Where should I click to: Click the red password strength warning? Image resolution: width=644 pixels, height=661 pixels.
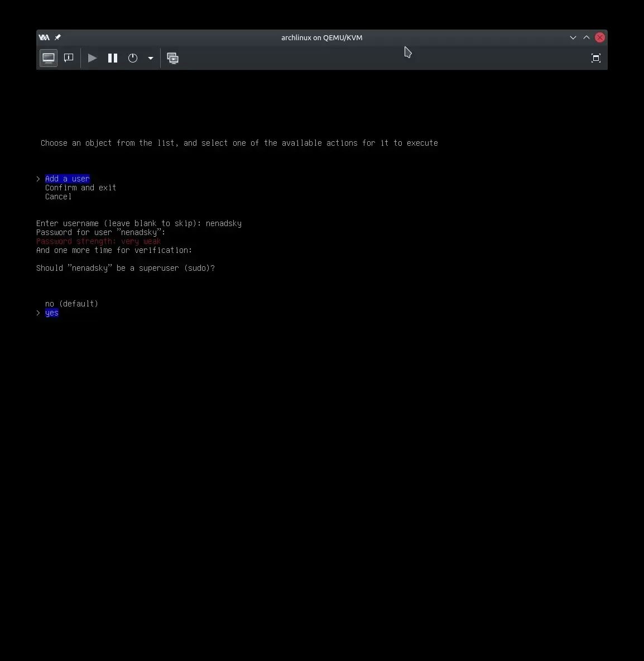pyautogui.click(x=98, y=241)
